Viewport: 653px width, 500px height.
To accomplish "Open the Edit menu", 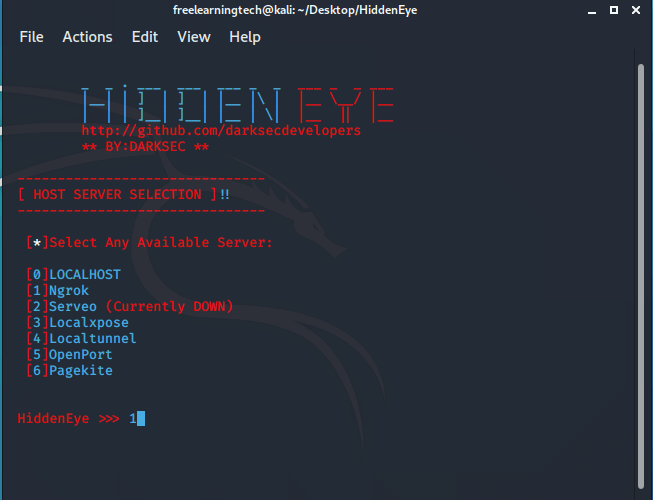I will (x=145, y=37).
